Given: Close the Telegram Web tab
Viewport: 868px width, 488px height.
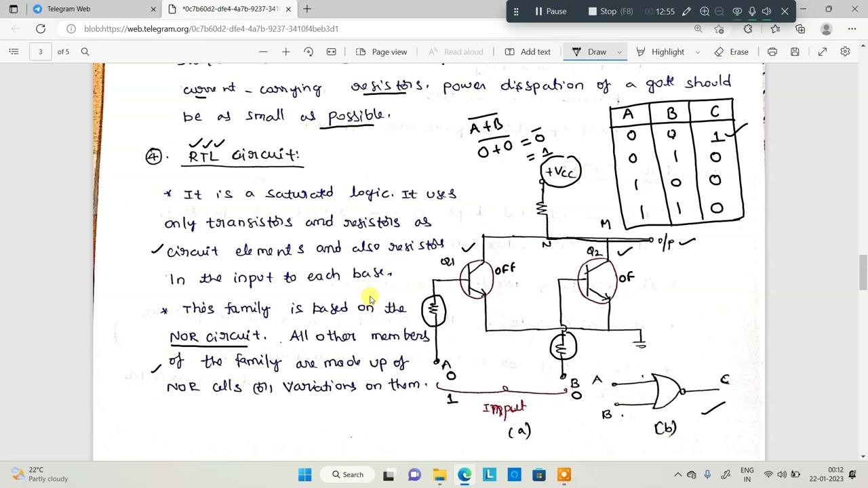Looking at the screenshot, I should click(153, 9).
